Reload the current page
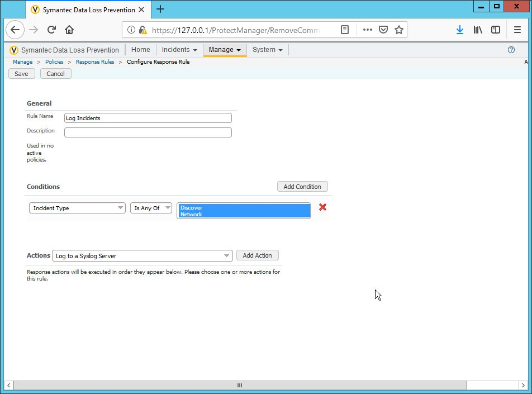Screen dimensions: 532x394 [51, 30]
